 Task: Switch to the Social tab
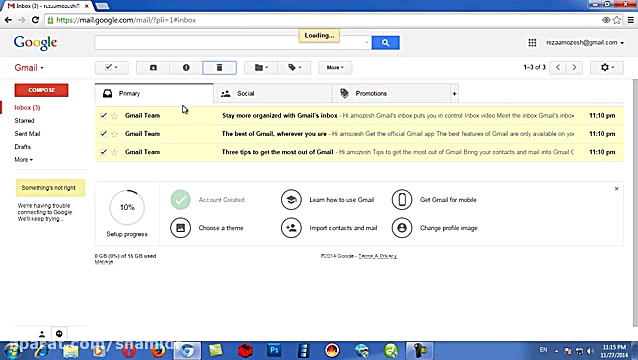pyautogui.click(x=273, y=94)
